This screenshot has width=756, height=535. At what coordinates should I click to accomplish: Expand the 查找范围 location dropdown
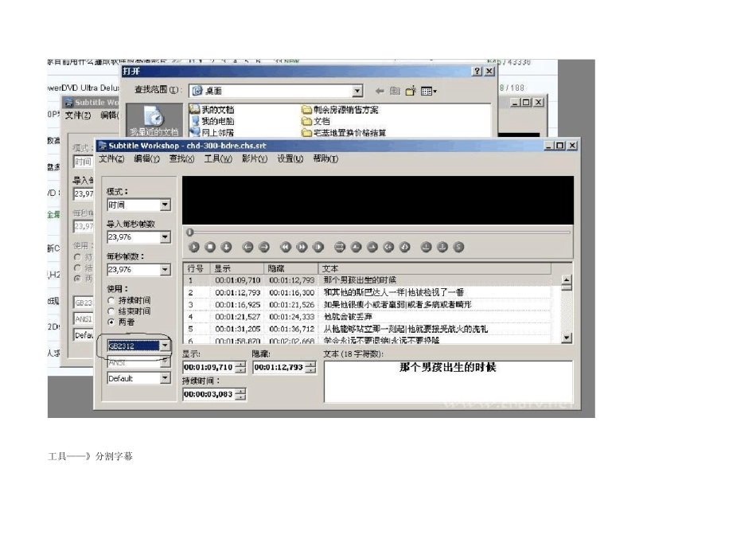point(357,91)
